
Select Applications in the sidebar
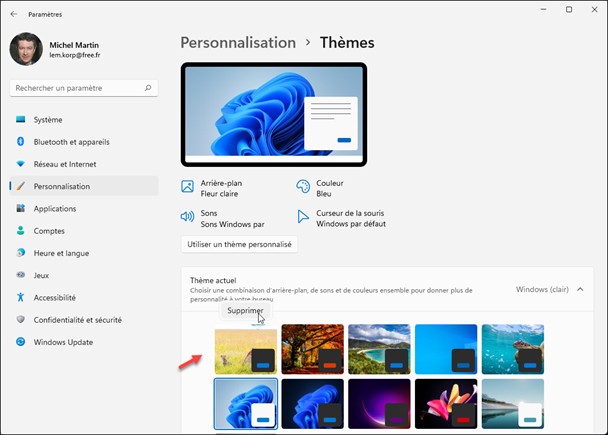click(x=84, y=209)
